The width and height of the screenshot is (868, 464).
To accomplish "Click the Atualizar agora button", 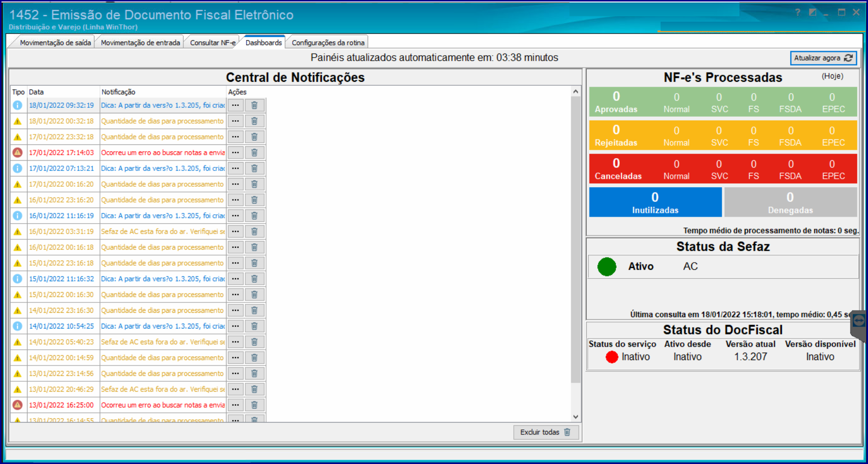I will pos(823,58).
